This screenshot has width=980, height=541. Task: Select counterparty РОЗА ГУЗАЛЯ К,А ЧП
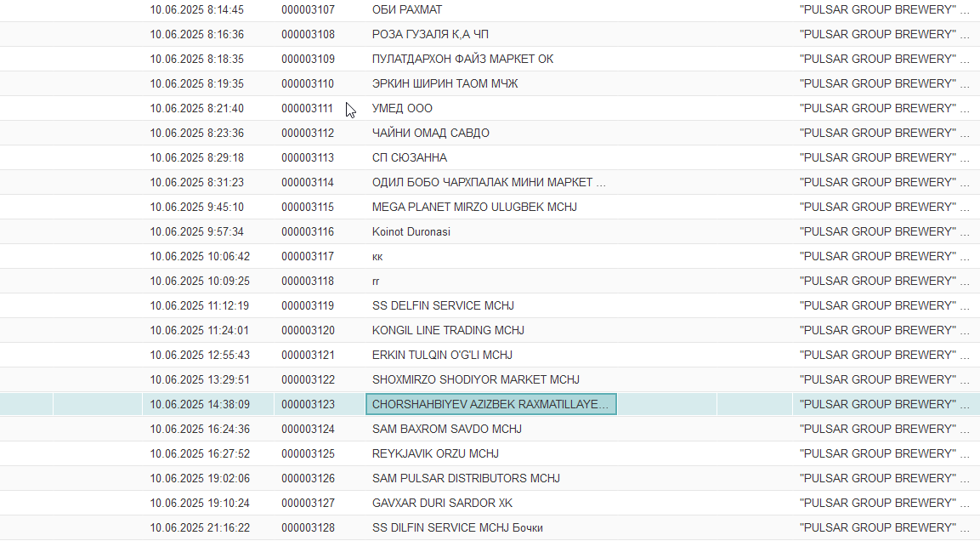[430, 34]
